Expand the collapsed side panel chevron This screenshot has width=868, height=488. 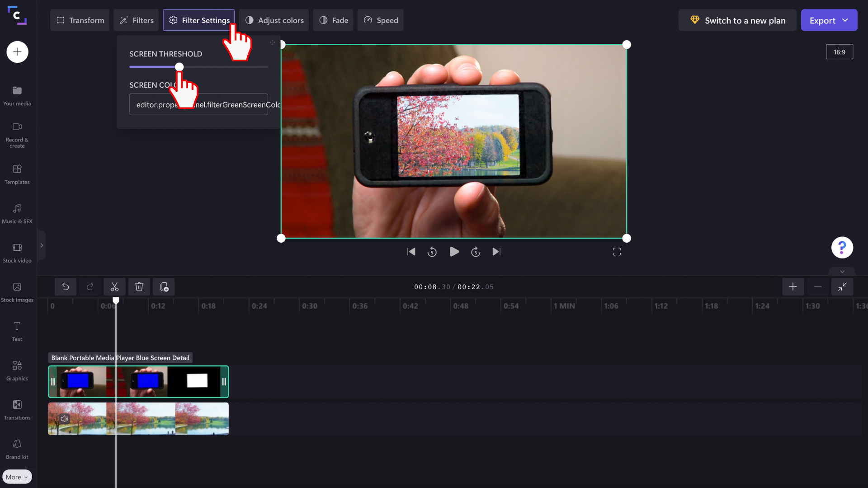pyautogui.click(x=42, y=245)
